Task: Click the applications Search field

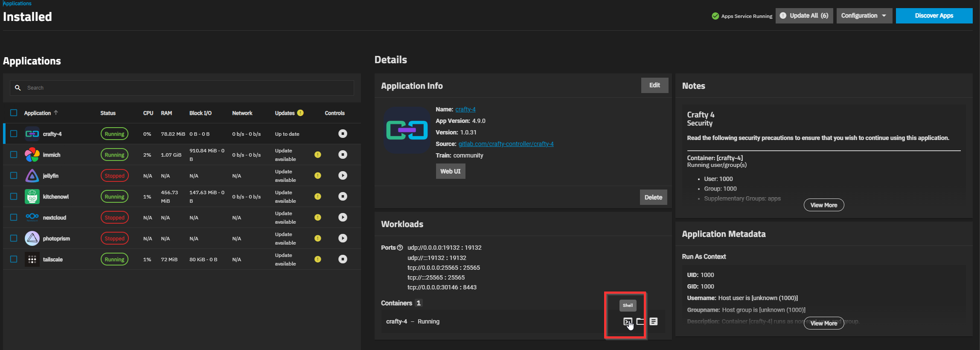Action: pyautogui.click(x=188, y=88)
